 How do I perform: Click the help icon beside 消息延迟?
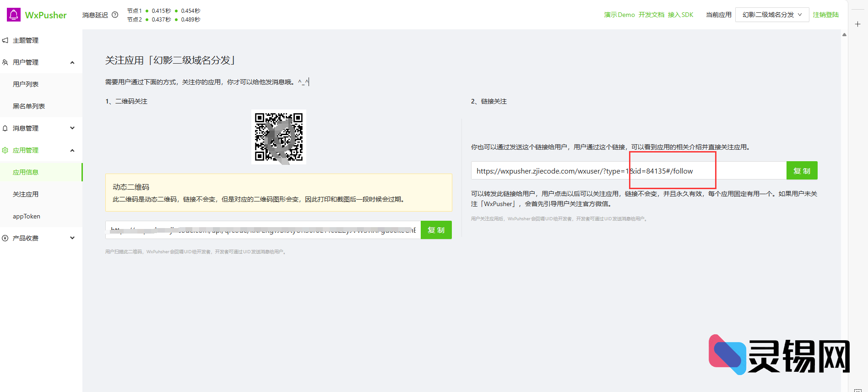click(115, 15)
